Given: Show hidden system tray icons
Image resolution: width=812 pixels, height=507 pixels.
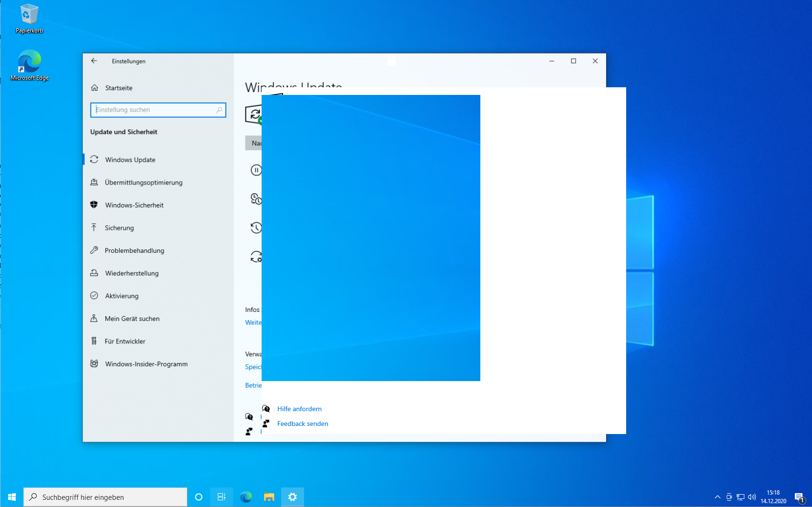Looking at the screenshot, I should pyautogui.click(x=718, y=497).
